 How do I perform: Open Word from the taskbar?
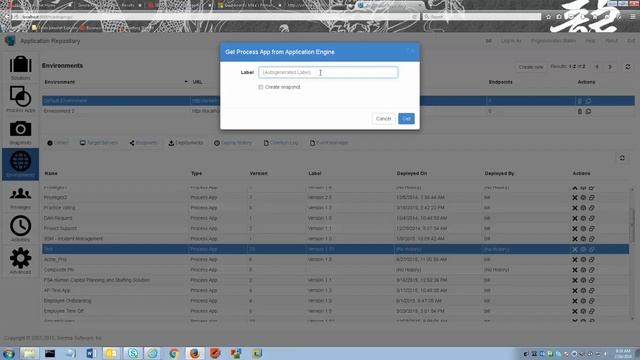[x=91, y=353]
